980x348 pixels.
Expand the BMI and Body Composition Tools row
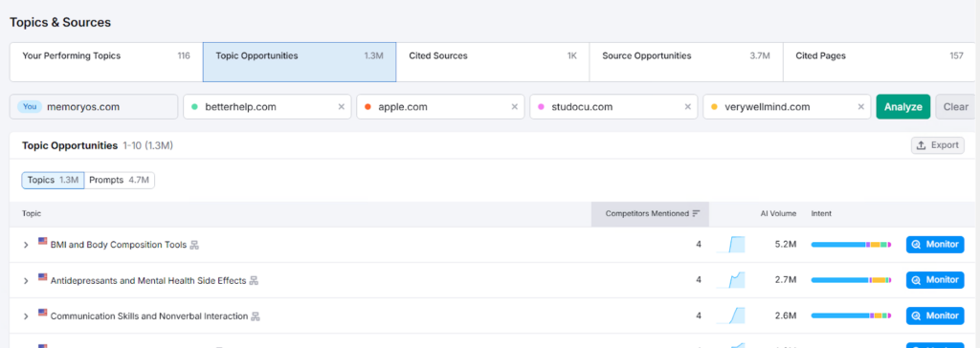pyautogui.click(x=26, y=245)
